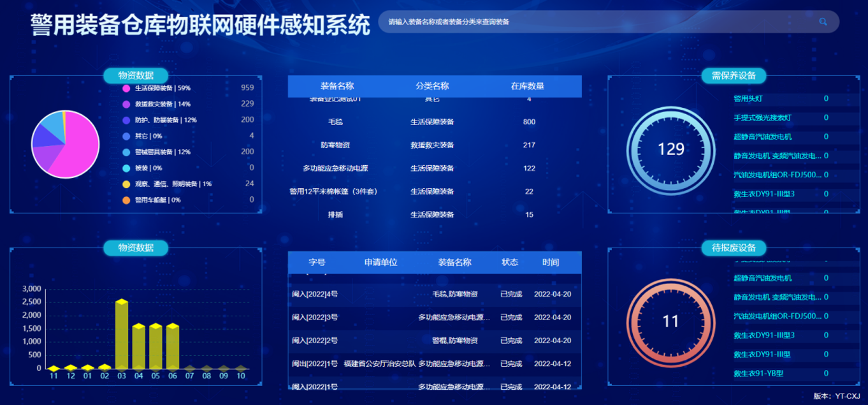868x405 pixels.
Task: Toggle the 救援救灾装备 legend marker
Action: (126, 104)
